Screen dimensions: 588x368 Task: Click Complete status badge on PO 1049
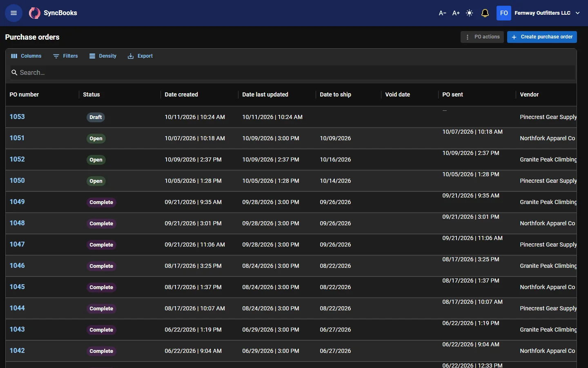pyautogui.click(x=101, y=202)
